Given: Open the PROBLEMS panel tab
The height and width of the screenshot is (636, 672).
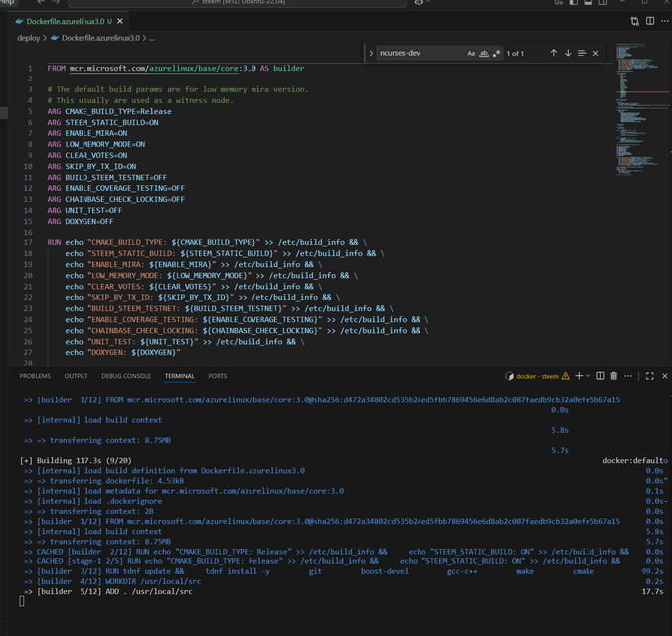Looking at the screenshot, I should tap(35, 376).
